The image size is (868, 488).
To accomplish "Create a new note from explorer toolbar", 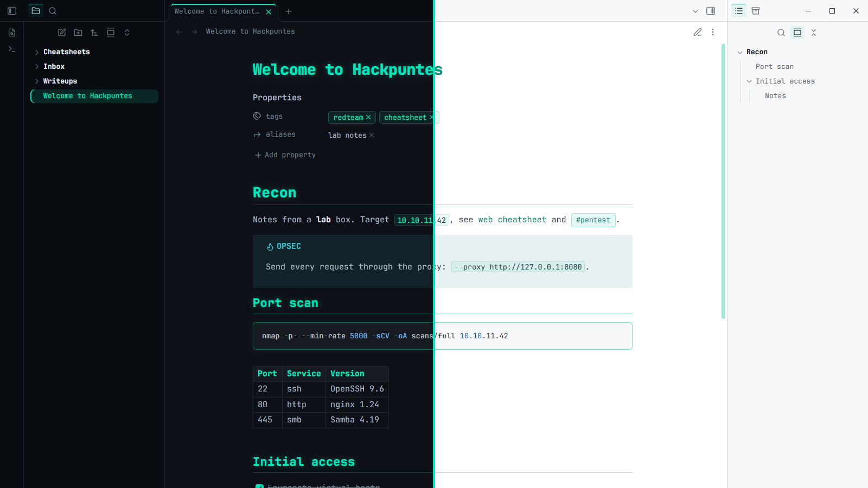I will pos(62,33).
